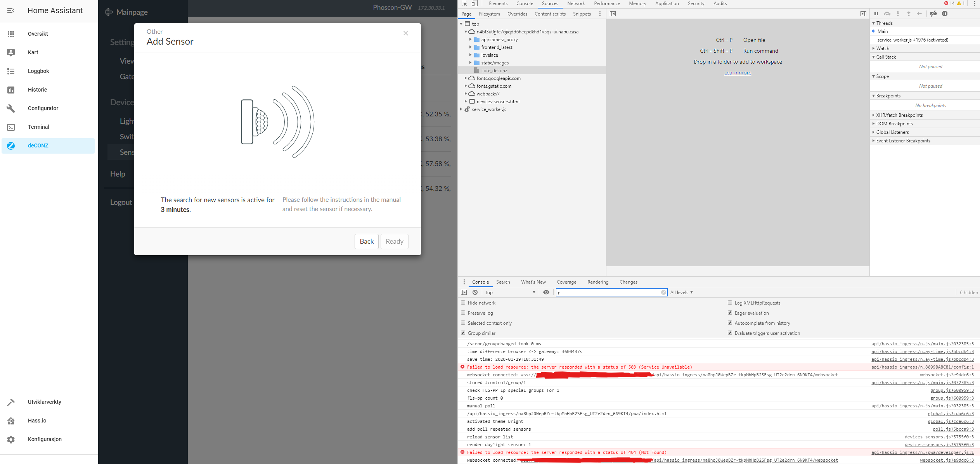Open the Configurator from the sidebar
The height and width of the screenshot is (464, 980).
[43, 108]
